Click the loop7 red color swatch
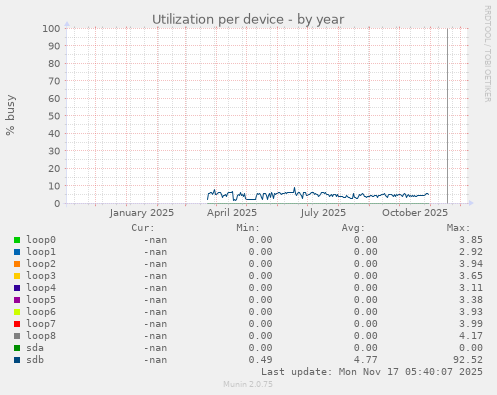Screen dimensions: 497x395 point(17,324)
